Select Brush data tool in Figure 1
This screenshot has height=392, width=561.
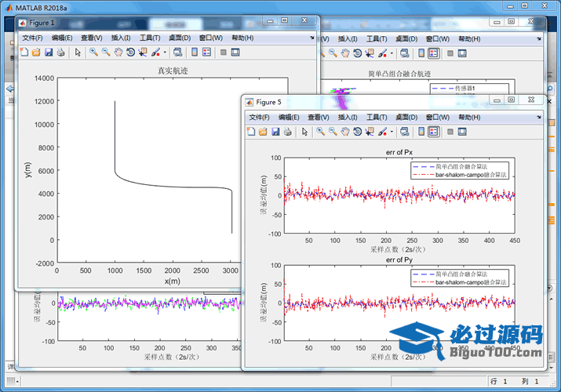[155, 53]
